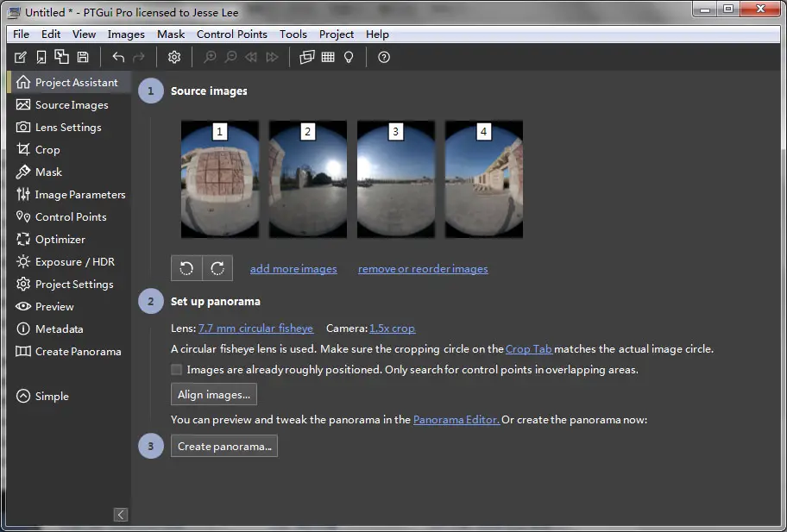
Task: Go to Lens Settings in sidebar
Action: tap(67, 127)
